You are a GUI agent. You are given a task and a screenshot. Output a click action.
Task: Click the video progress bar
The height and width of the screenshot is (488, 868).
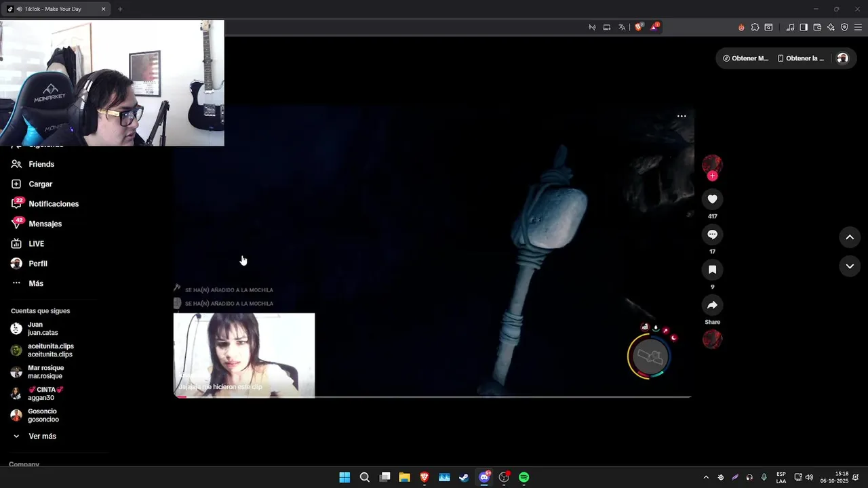[x=433, y=396]
